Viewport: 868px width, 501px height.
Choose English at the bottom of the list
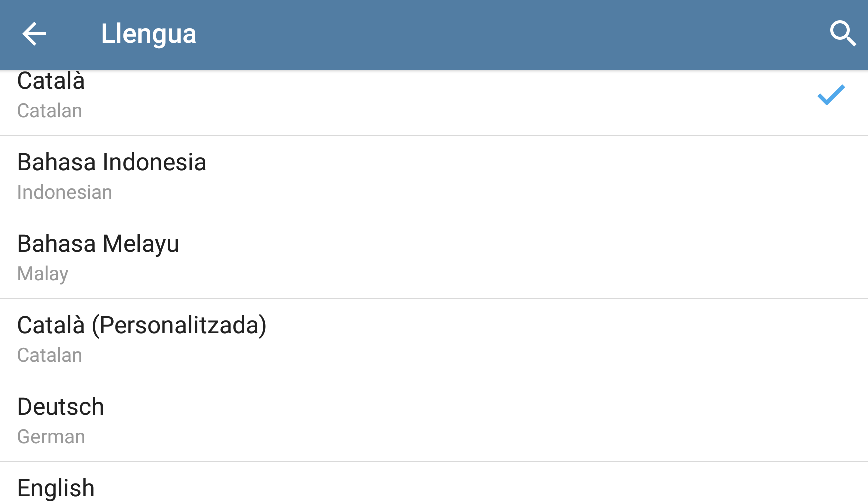(x=56, y=488)
